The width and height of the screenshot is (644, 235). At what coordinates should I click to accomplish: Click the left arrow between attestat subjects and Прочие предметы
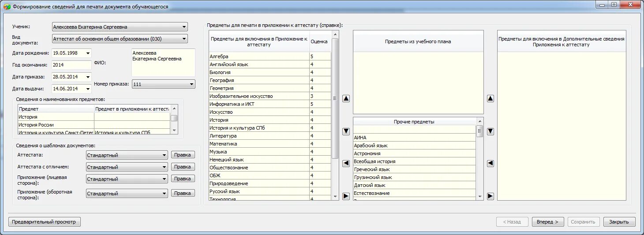pyautogui.click(x=346, y=164)
